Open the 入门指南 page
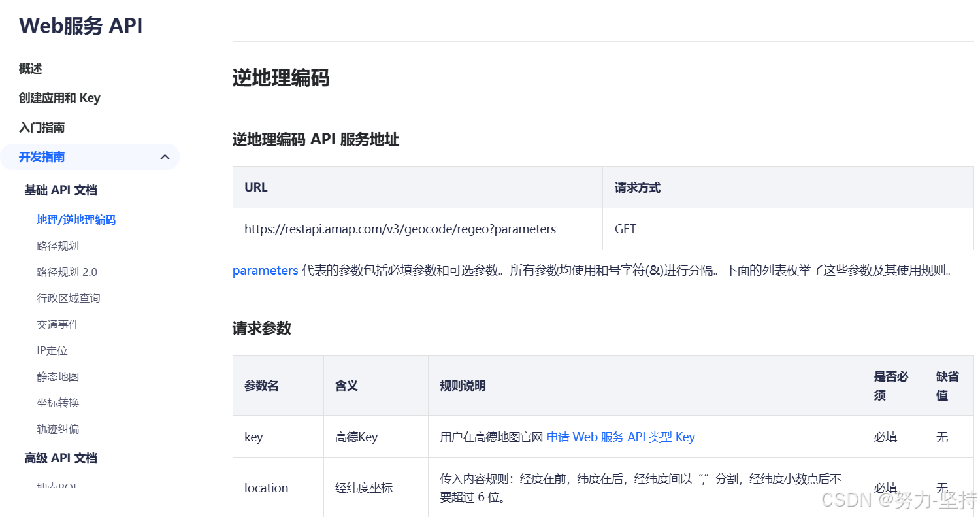 click(x=41, y=127)
